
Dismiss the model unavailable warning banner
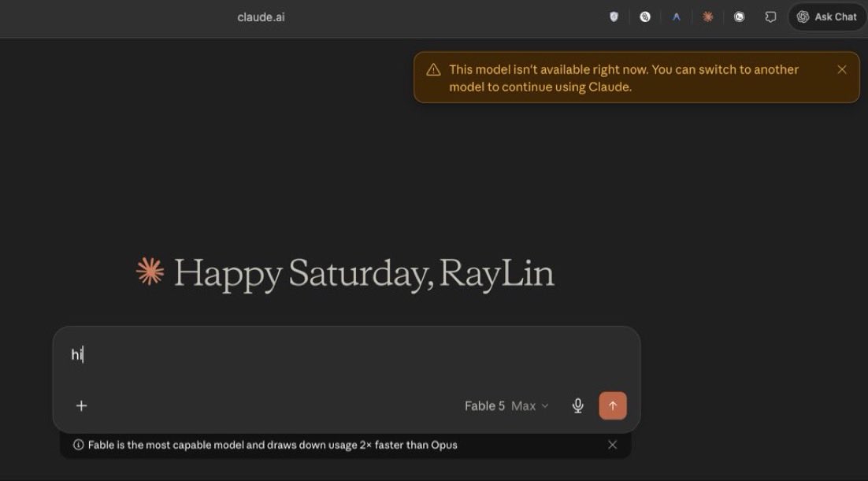pyautogui.click(x=842, y=70)
